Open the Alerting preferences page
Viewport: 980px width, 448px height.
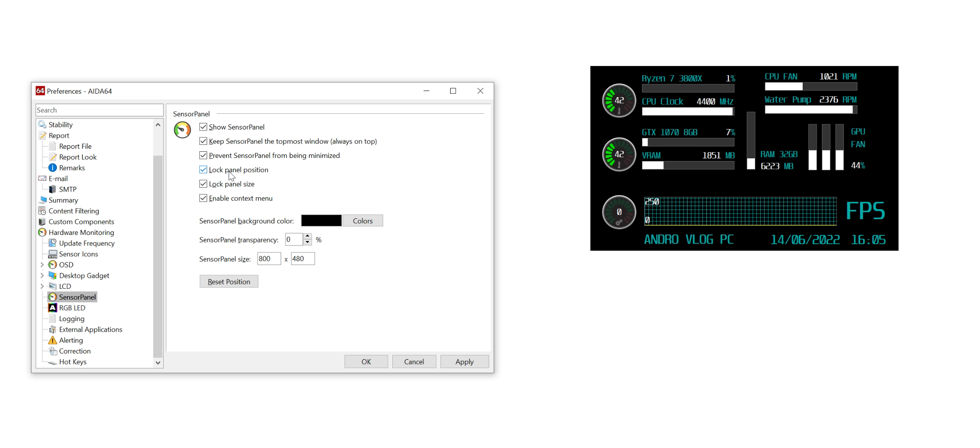[71, 340]
